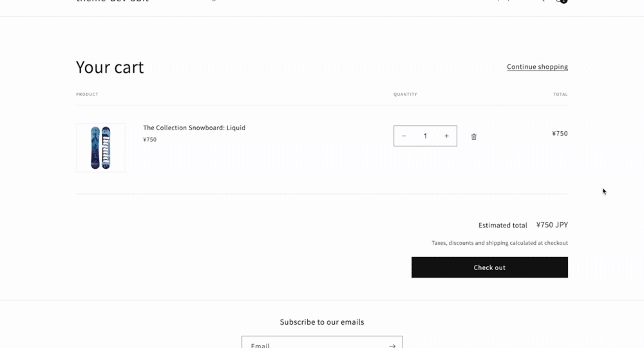Click the Subscribe to our emails heading
The image size is (644, 348).
tap(322, 322)
